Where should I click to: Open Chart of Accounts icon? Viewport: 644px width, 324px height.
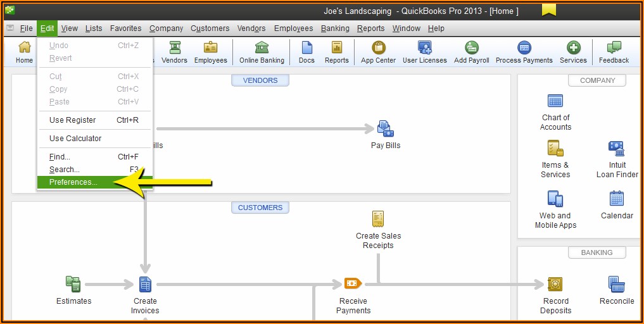tap(555, 101)
